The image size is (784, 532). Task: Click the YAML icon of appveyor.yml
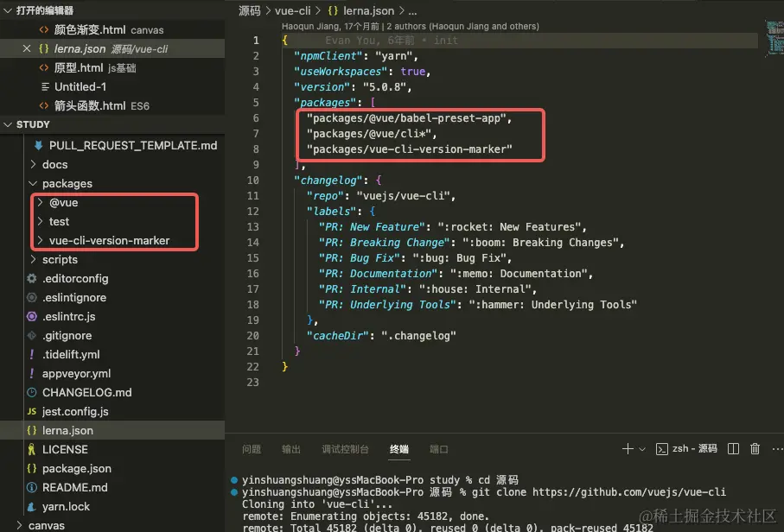31,373
